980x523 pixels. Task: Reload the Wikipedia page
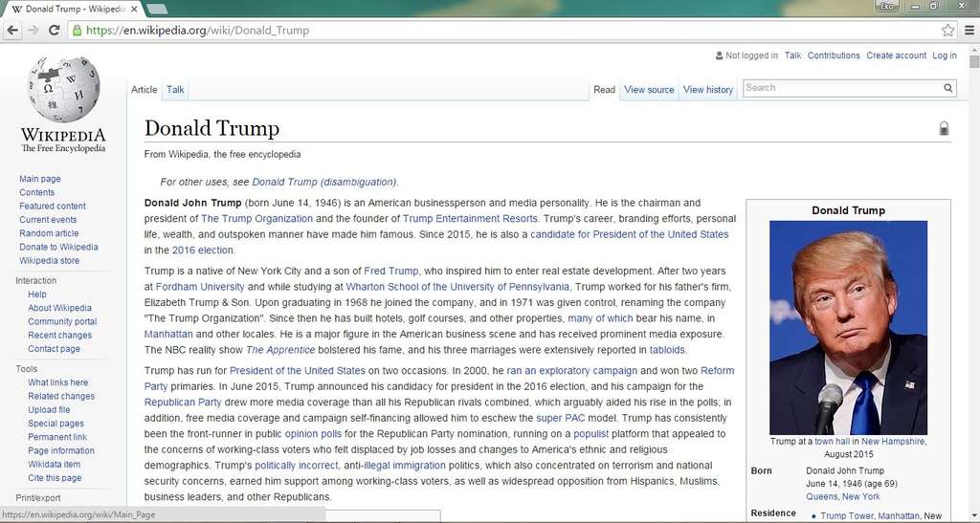54,30
